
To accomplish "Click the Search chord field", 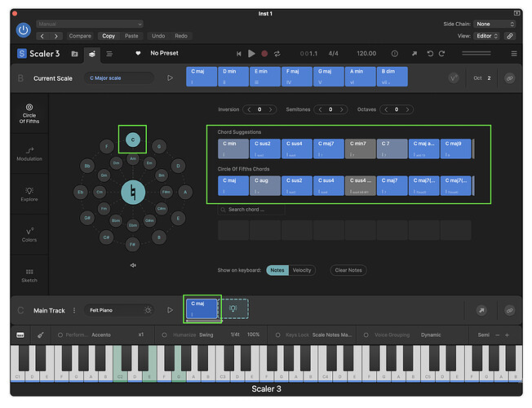I will point(251,210).
